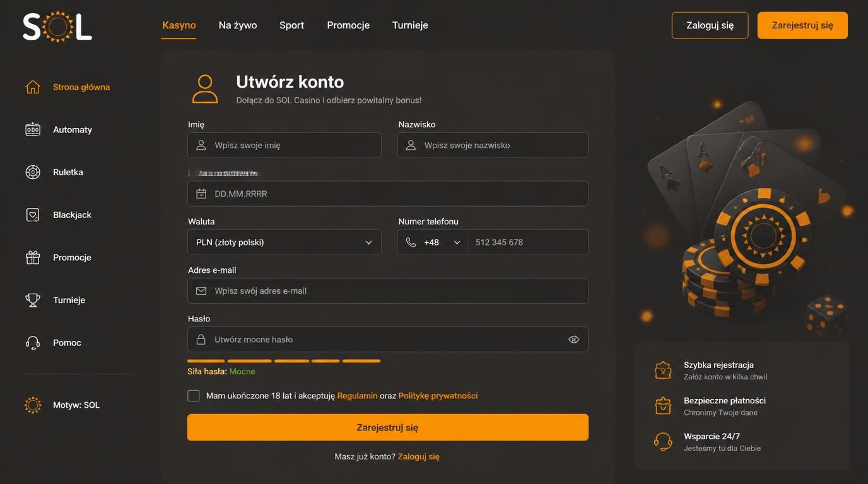Viewport: 868px width, 484px height.
Task: Switch to the Na żywo tab
Action: (238, 25)
